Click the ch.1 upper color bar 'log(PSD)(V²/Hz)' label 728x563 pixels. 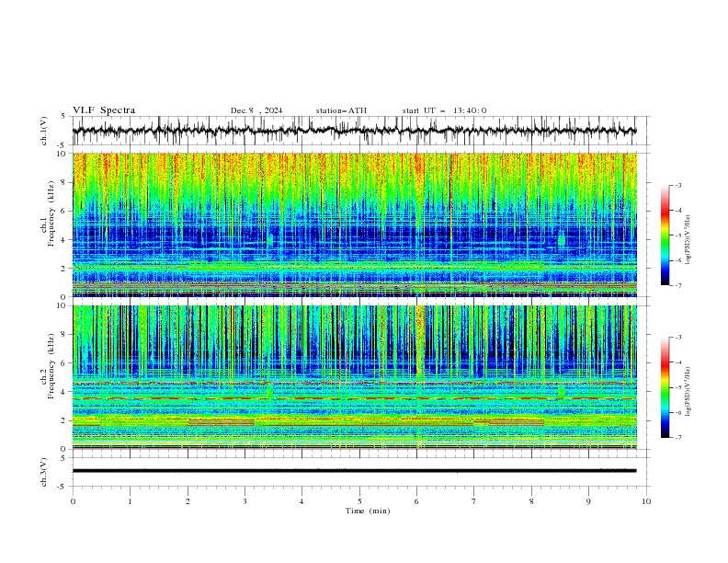[688, 240]
